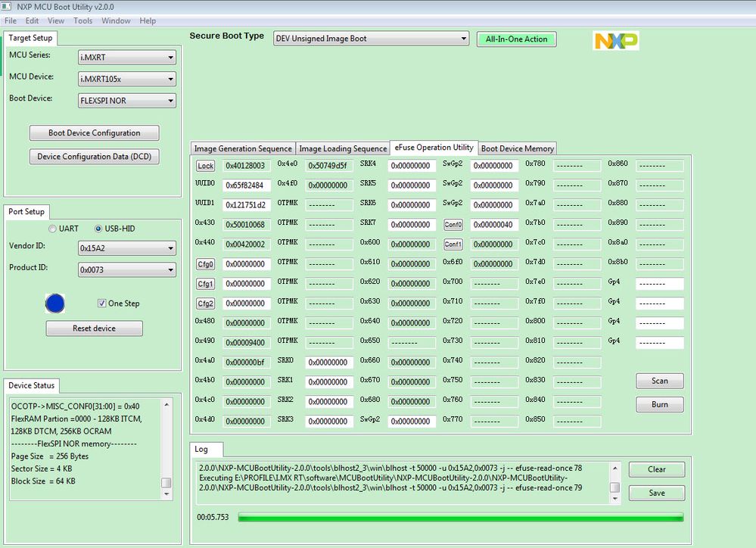Viewport: 756px width, 548px height.
Task: Select the eFuse Operation Utility tab
Action: point(434,147)
